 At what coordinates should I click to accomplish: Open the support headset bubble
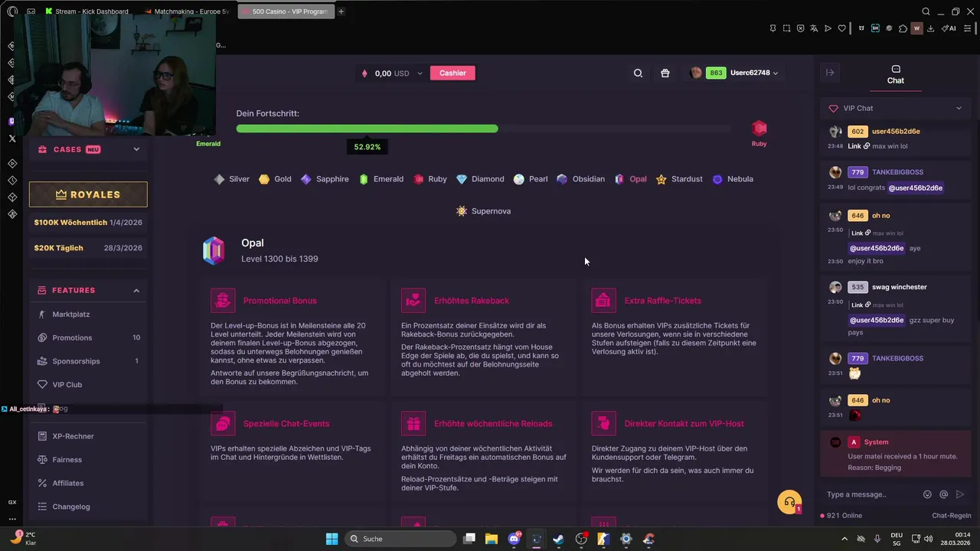[x=789, y=503]
